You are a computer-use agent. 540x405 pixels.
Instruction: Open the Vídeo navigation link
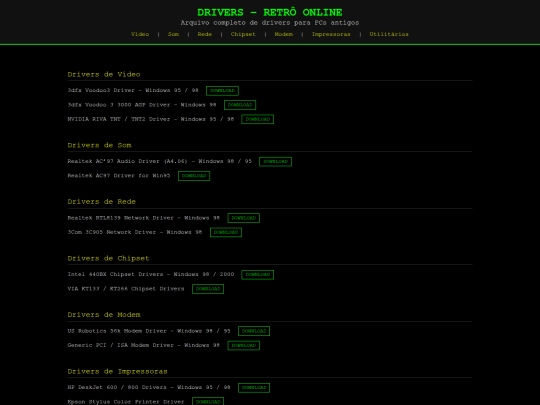click(x=140, y=34)
